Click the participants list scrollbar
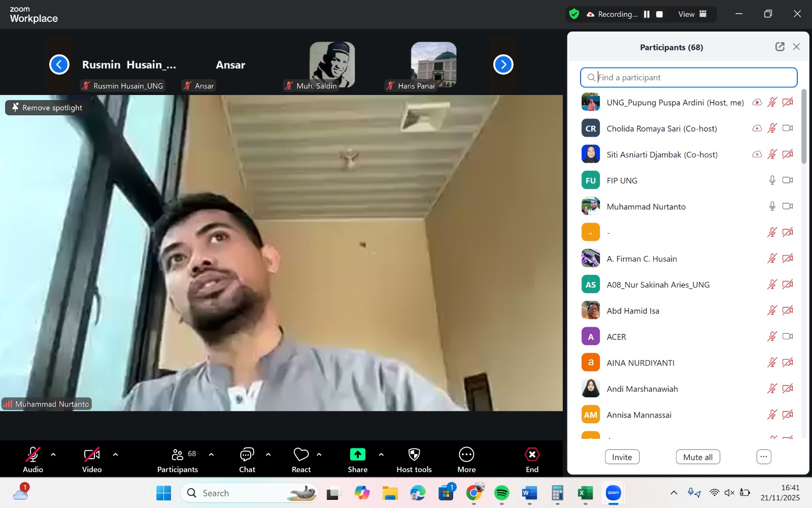The image size is (812, 508). point(803,127)
